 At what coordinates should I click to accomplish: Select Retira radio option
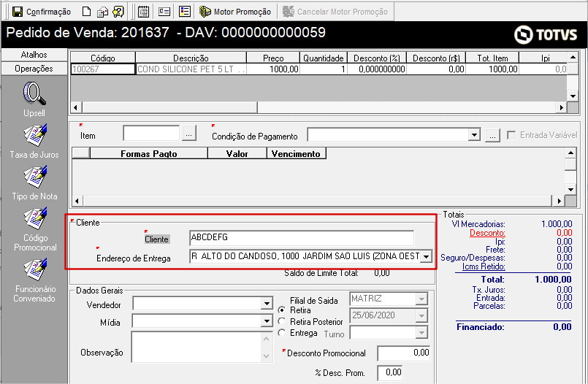pyautogui.click(x=282, y=310)
